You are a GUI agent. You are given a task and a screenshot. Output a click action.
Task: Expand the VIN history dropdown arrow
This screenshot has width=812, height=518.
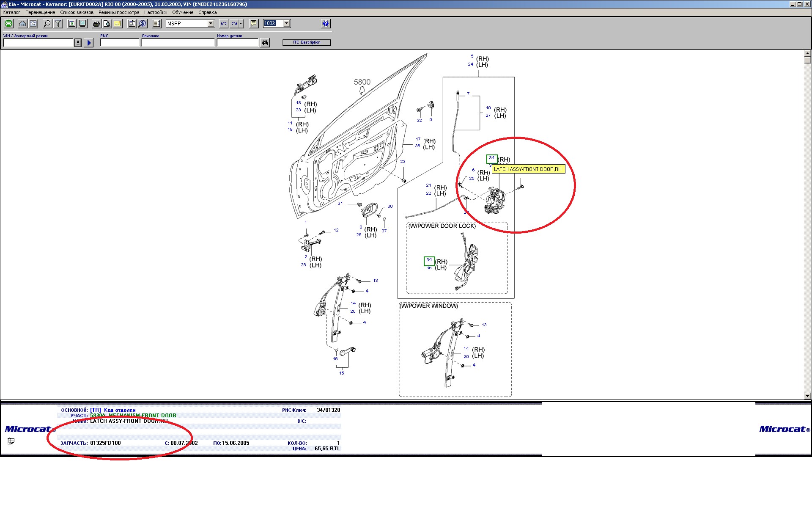78,43
